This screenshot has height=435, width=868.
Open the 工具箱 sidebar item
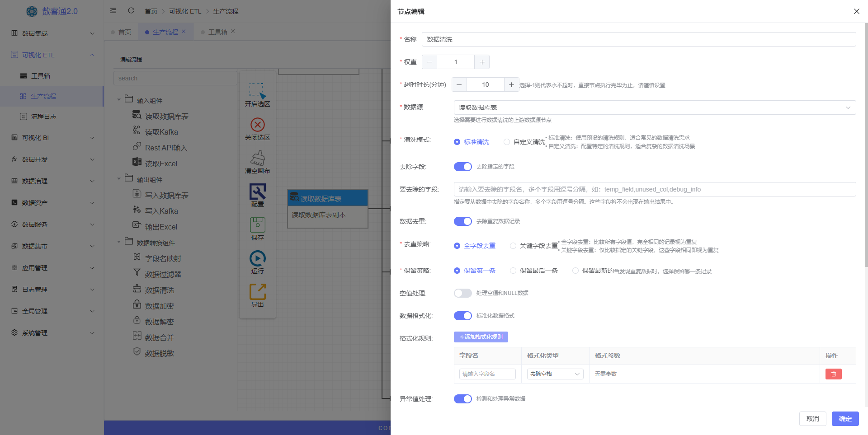pos(52,76)
